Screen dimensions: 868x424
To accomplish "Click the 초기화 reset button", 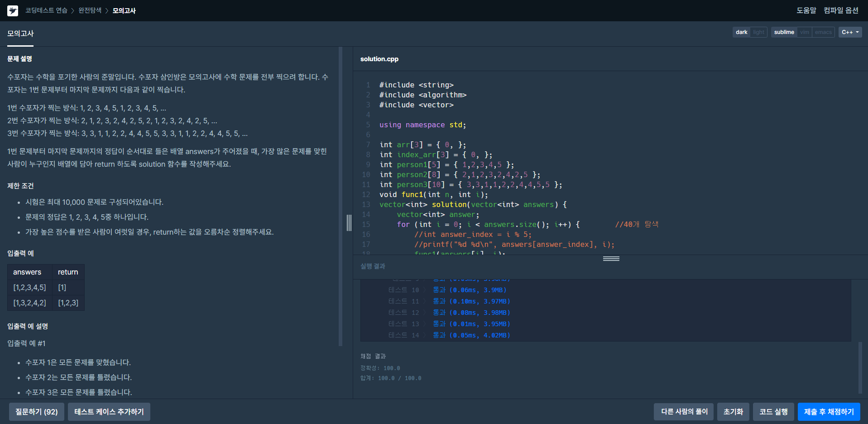I will [x=733, y=412].
